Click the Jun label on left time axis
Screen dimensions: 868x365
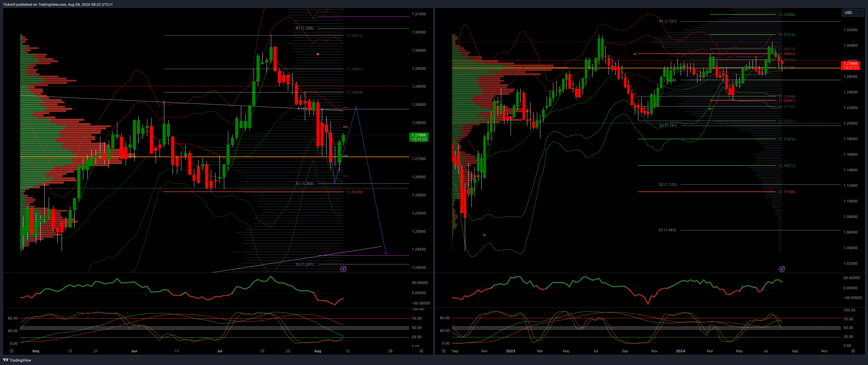tap(134, 351)
